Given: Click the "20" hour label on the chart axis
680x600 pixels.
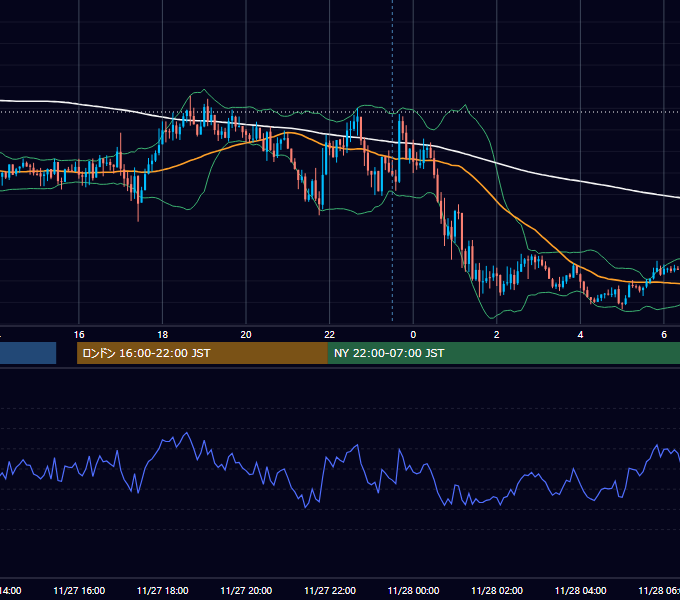Looking at the screenshot, I should point(246,335).
